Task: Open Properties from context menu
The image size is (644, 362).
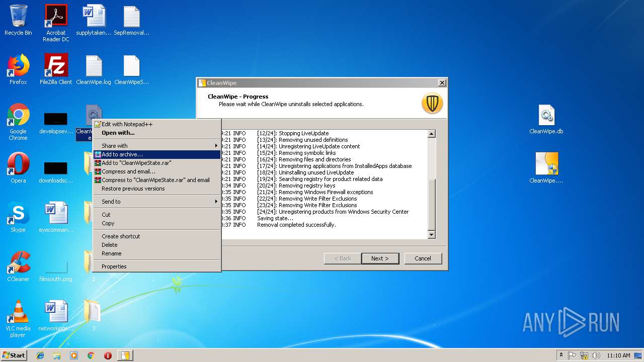Action: click(x=157, y=266)
